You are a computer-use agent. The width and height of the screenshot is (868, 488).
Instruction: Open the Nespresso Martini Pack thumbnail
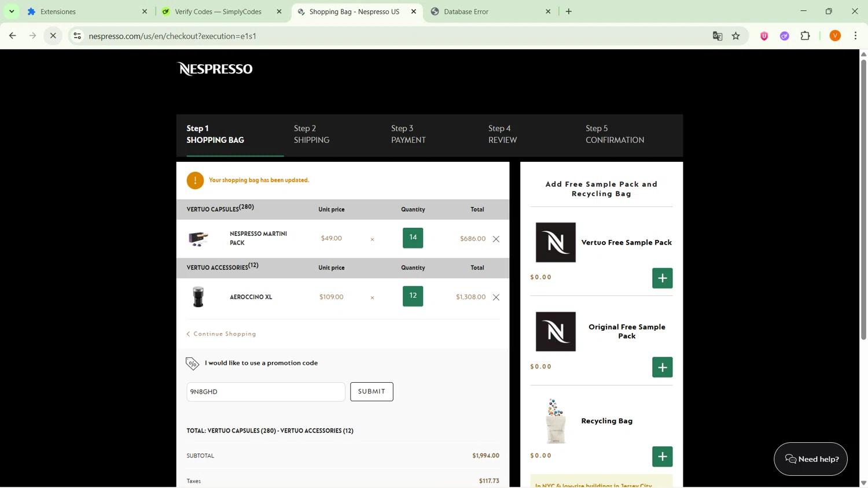[198, 238]
